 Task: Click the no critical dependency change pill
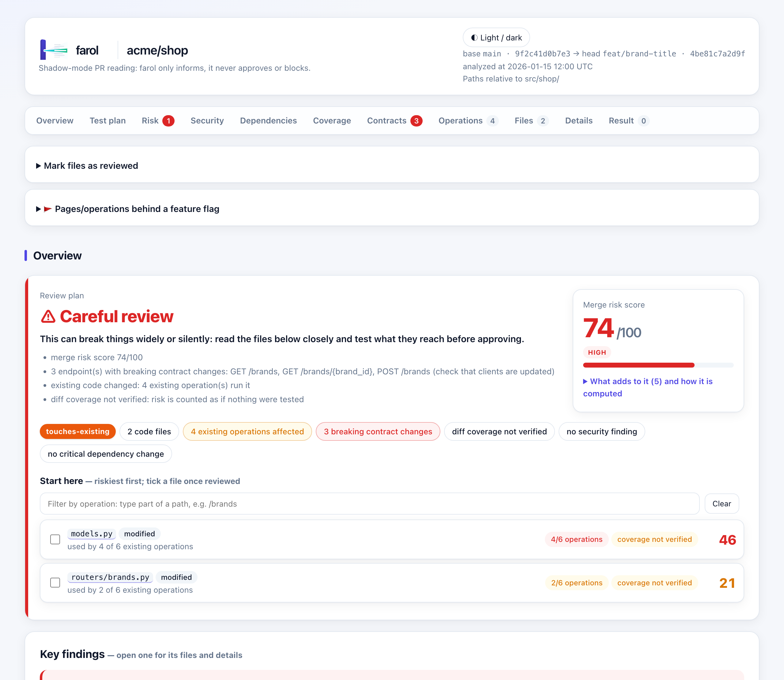point(106,454)
